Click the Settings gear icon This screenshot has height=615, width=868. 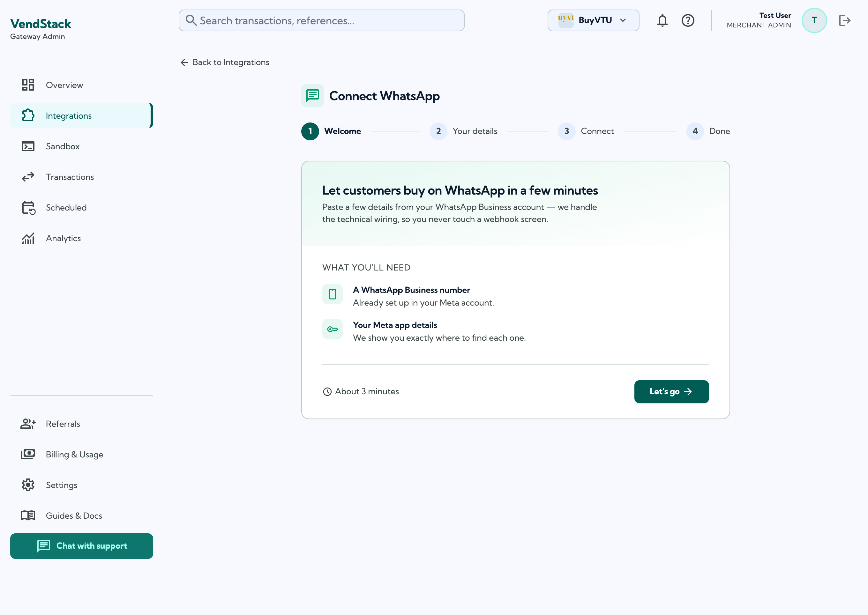click(x=28, y=485)
